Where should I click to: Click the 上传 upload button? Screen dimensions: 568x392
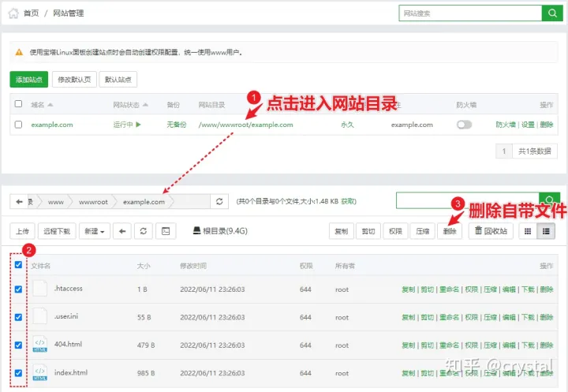tap(22, 231)
